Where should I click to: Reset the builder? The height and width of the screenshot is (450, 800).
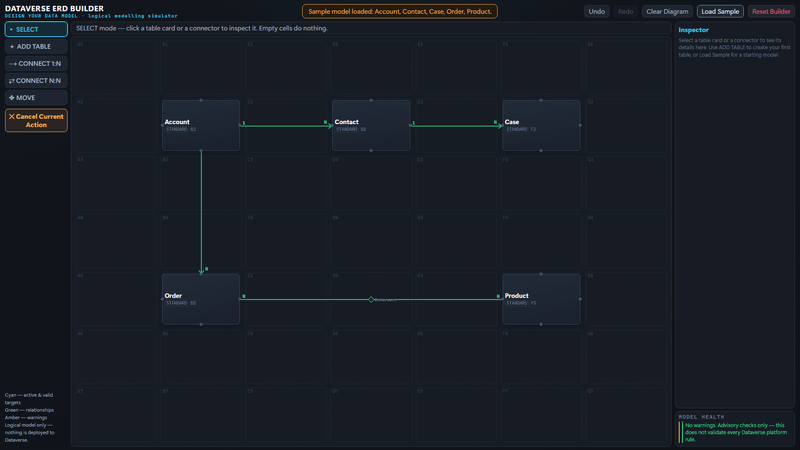click(x=771, y=11)
